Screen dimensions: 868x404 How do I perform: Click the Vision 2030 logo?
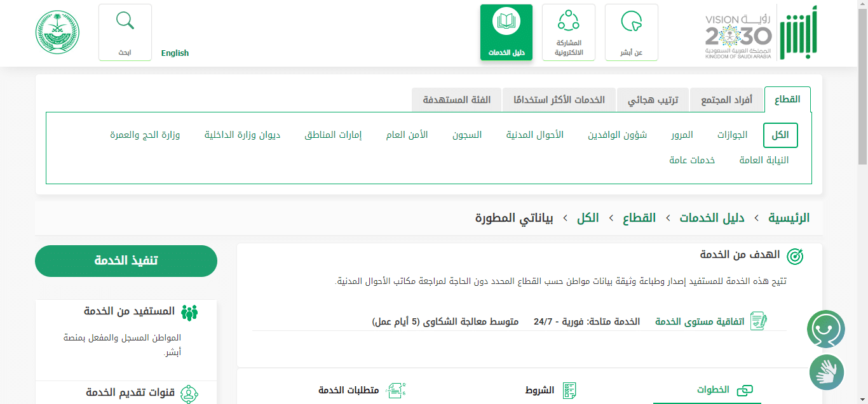click(738, 37)
